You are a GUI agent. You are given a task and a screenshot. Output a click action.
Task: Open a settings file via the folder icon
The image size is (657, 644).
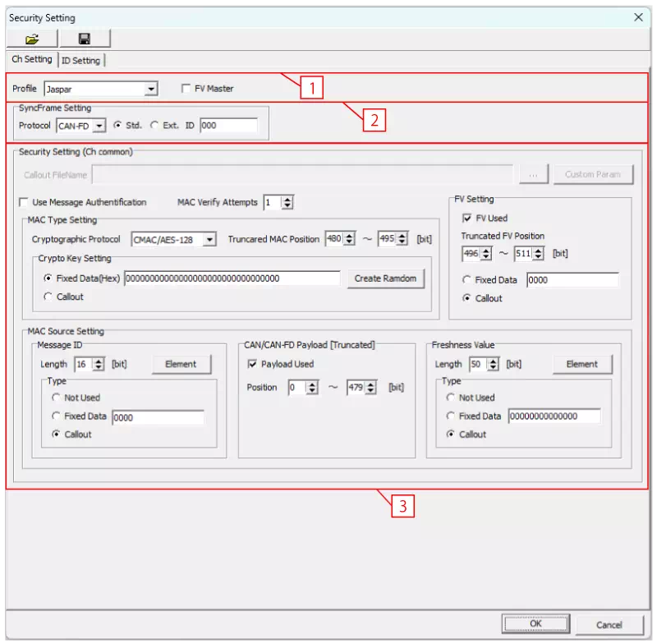click(30, 39)
